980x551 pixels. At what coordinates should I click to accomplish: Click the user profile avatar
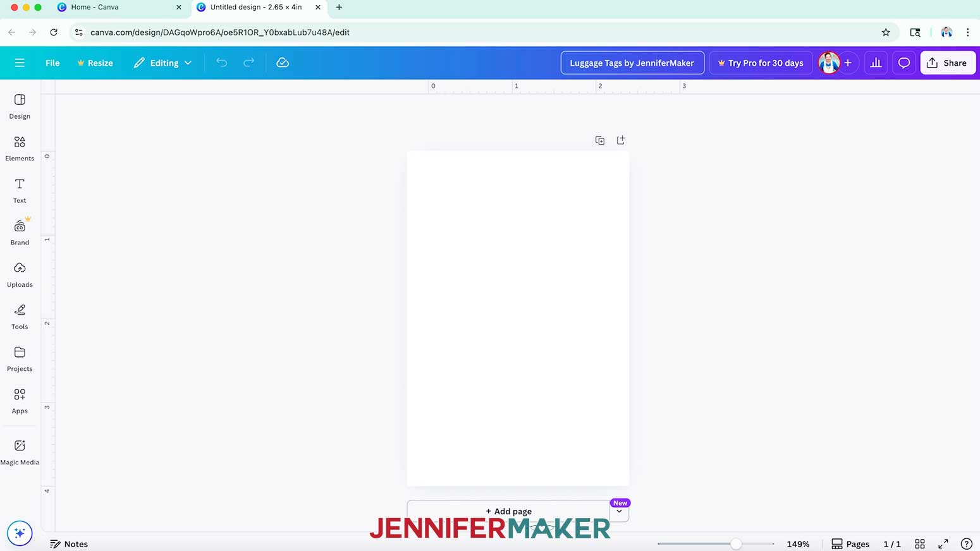pyautogui.click(x=829, y=63)
